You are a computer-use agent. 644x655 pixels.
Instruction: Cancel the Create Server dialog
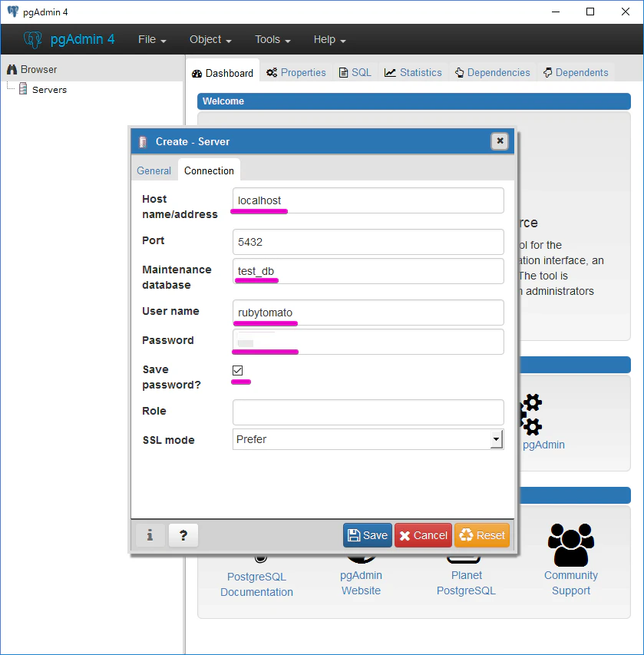click(x=423, y=535)
